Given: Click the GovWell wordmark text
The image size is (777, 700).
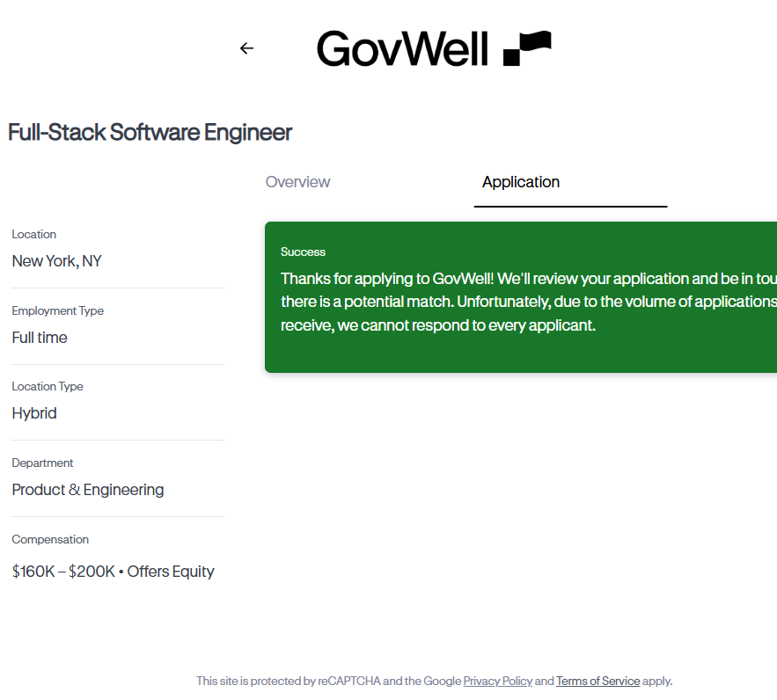Looking at the screenshot, I should tap(402, 48).
